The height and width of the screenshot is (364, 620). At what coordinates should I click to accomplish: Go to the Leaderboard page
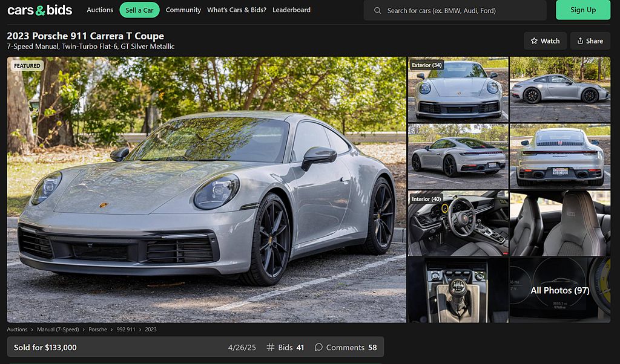pyautogui.click(x=291, y=10)
